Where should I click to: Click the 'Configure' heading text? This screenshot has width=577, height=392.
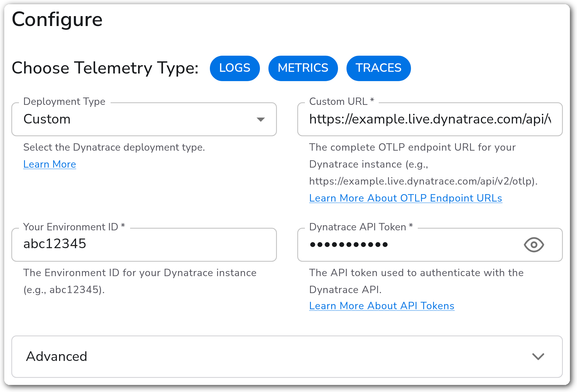tap(57, 20)
